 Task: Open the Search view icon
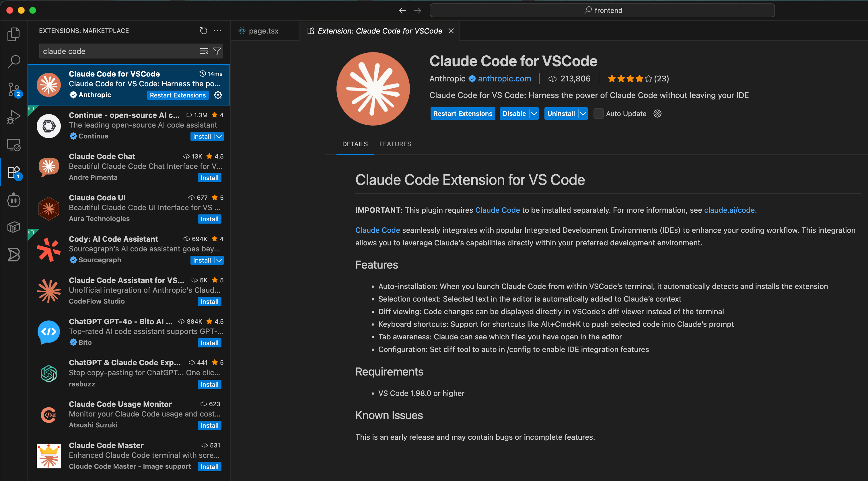click(13, 62)
